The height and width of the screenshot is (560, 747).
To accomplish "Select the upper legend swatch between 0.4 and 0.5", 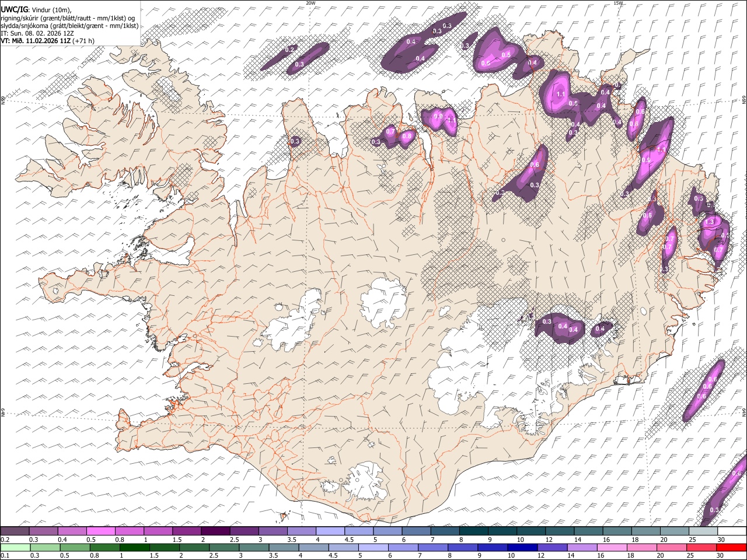I will 72,531.
